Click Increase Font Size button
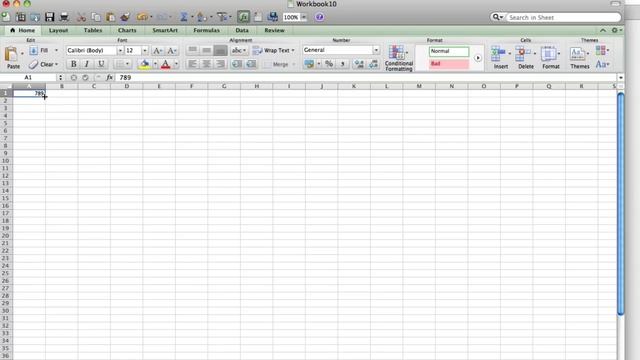The height and width of the screenshot is (360, 640). 158,51
